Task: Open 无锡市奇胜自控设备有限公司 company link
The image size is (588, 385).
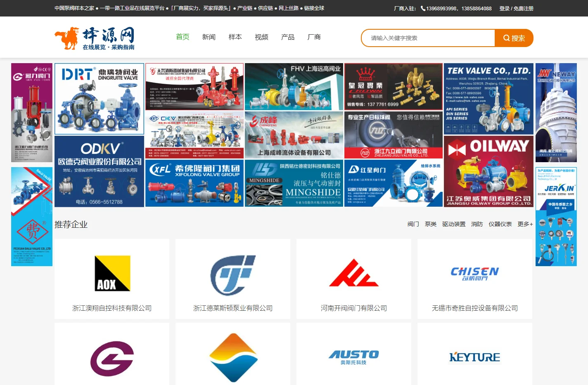Action: pos(475,308)
